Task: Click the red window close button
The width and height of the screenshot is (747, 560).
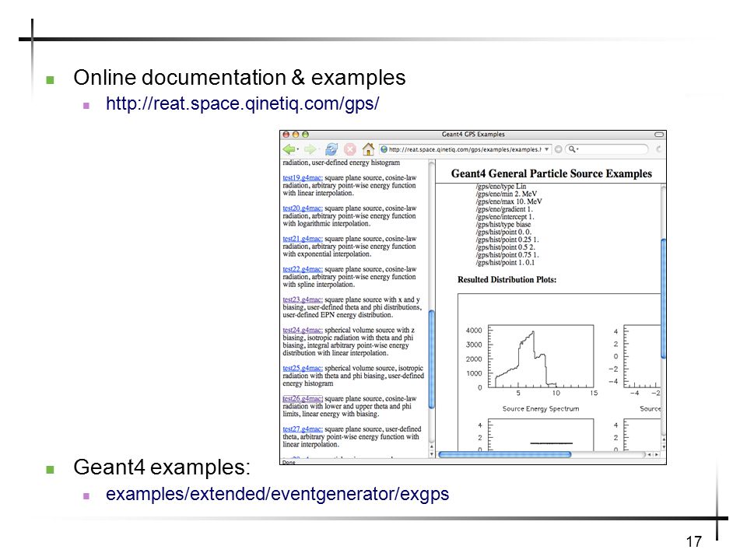Action: [286, 135]
